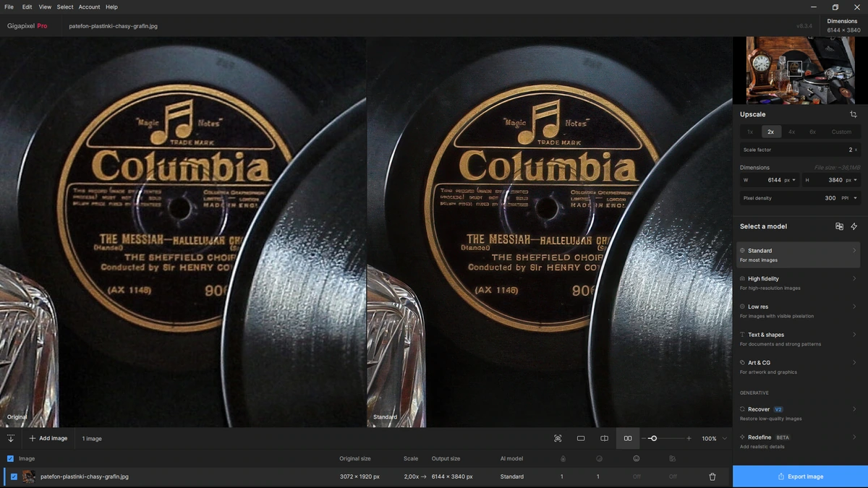Image resolution: width=868 pixels, height=488 pixels.
Task: Click the Scale factor input field
Action: click(x=799, y=150)
